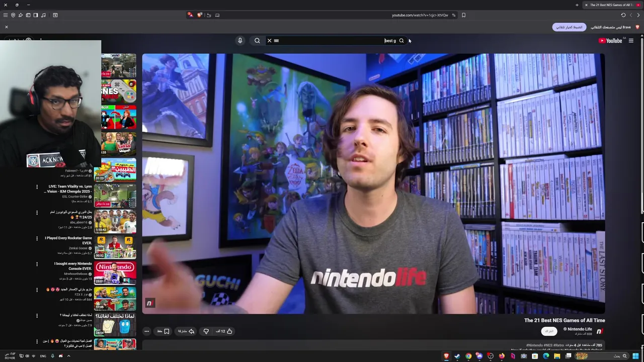Open Steam from the taskbar
The height and width of the screenshot is (362, 644).
pyautogui.click(x=457, y=356)
